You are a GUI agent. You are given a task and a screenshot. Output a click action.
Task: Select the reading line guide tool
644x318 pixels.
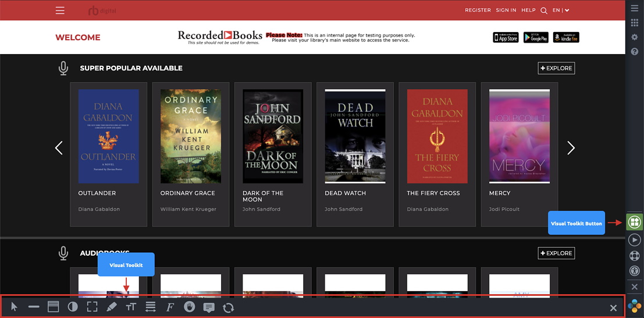pyautogui.click(x=34, y=307)
